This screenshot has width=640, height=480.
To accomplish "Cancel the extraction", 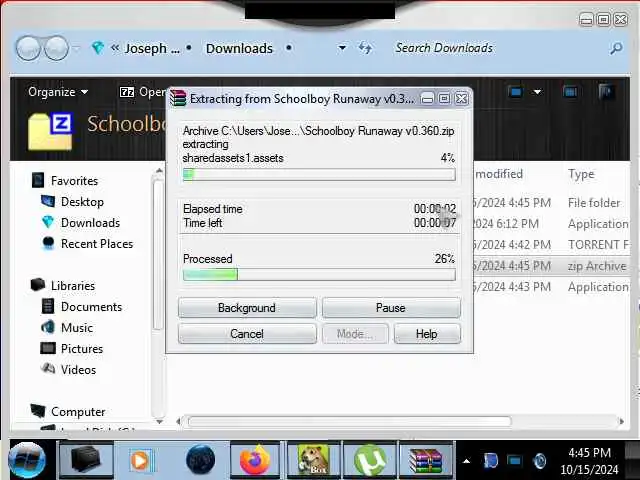I will (x=247, y=334).
